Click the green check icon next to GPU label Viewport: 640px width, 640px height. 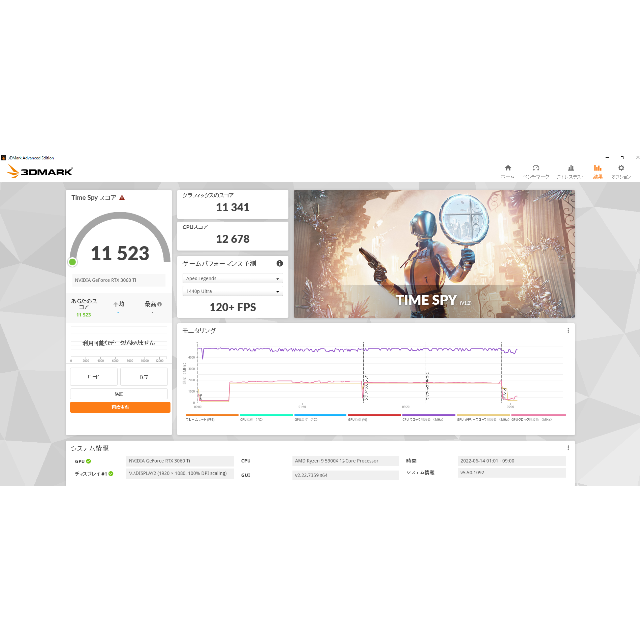coord(89,461)
